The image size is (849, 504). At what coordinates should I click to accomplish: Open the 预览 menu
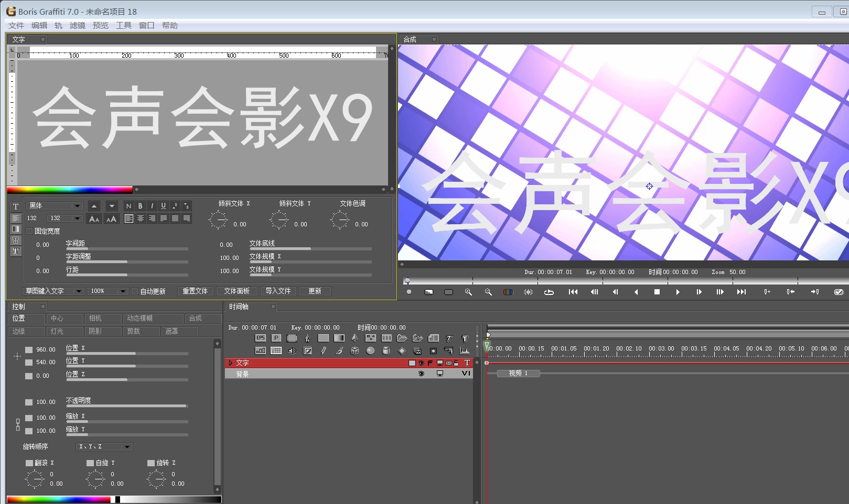point(100,26)
